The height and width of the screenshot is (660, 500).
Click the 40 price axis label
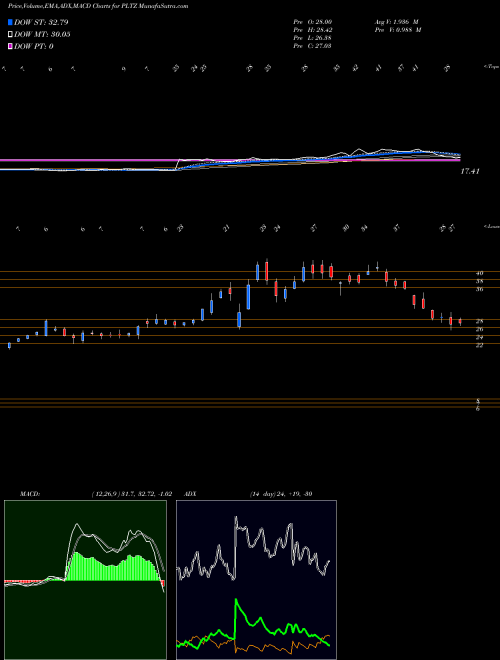(479, 273)
